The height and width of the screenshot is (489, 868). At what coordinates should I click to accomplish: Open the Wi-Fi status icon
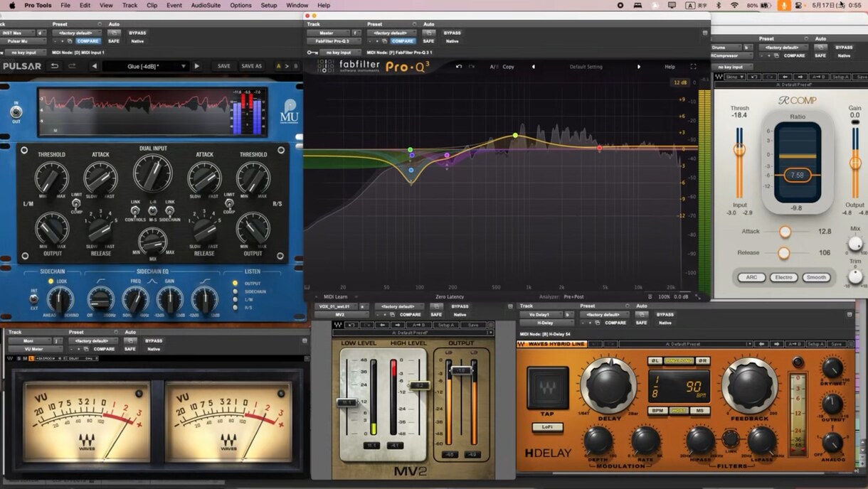tap(734, 5)
